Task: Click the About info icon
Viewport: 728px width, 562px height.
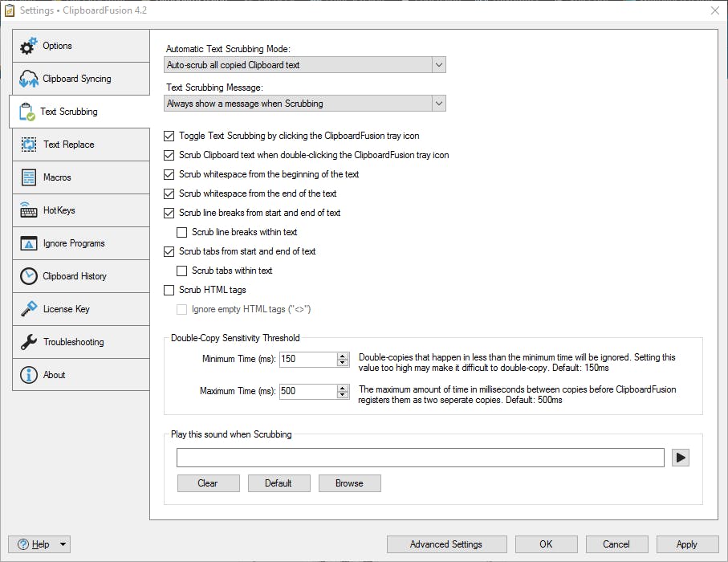Action: 29,375
